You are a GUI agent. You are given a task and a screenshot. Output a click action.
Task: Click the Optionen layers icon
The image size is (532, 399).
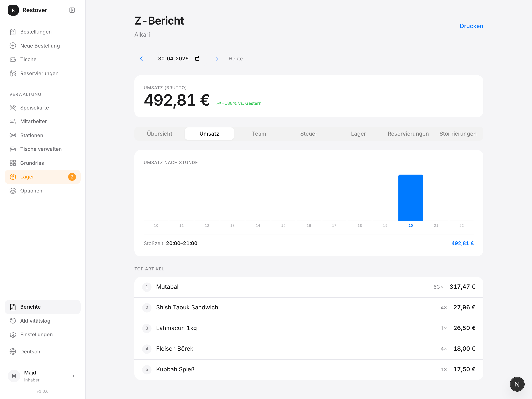tap(13, 191)
